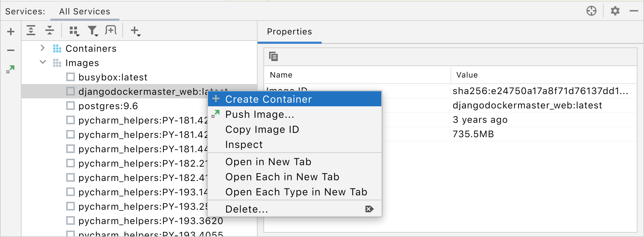Image resolution: width=644 pixels, height=237 pixels.
Task: Collapse the Images tree node
Action: pos(43,62)
